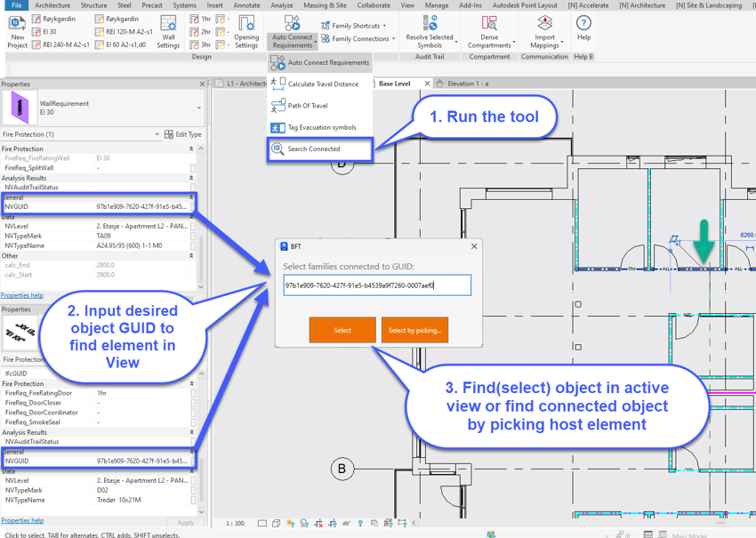Screen dimensions: 756x538
Task: Click reveal hidden elements lightbulb icon
Action: tap(360, 523)
